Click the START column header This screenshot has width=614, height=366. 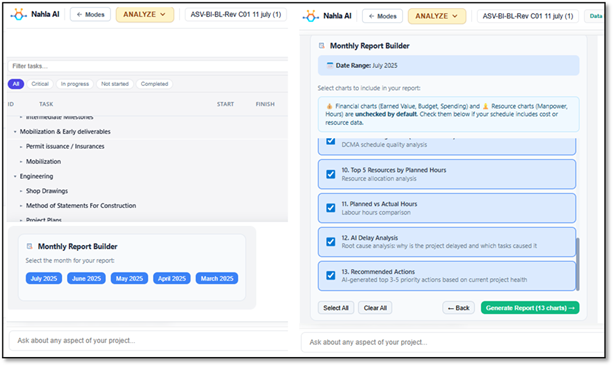[x=226, y=104]
